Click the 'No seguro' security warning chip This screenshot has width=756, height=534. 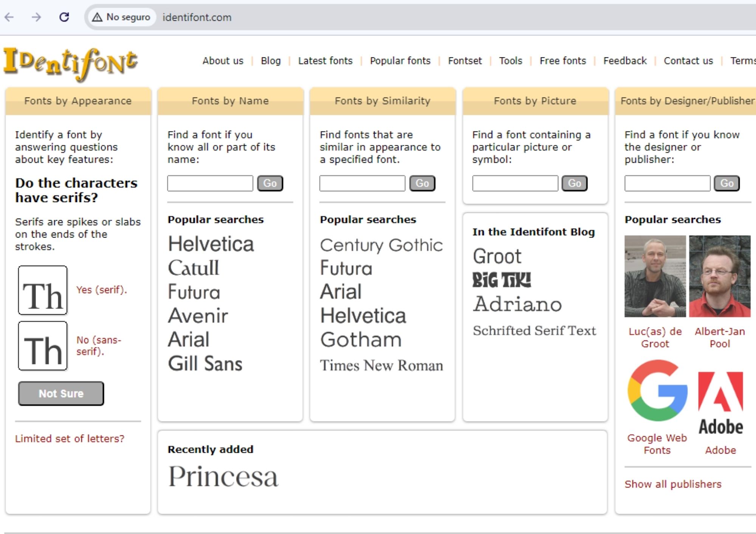click(122, 17)
